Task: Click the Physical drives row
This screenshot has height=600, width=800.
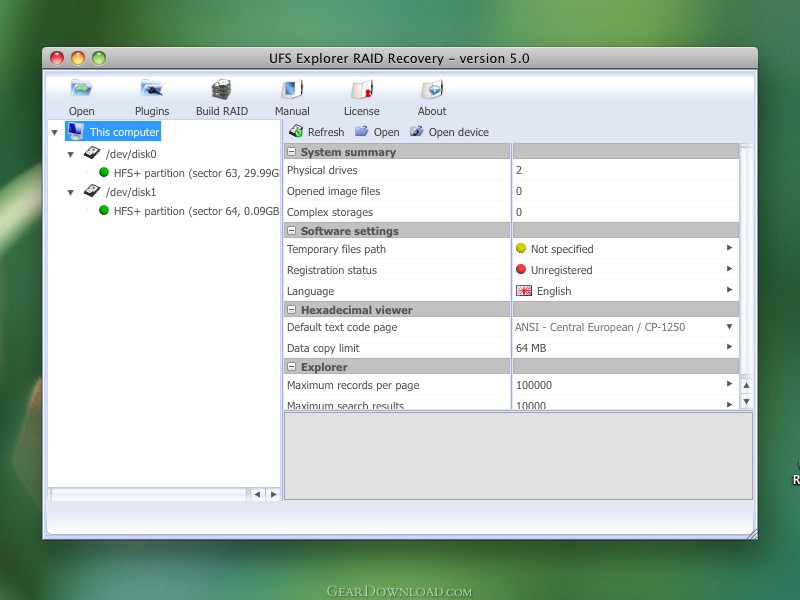Action: point(511,170)
